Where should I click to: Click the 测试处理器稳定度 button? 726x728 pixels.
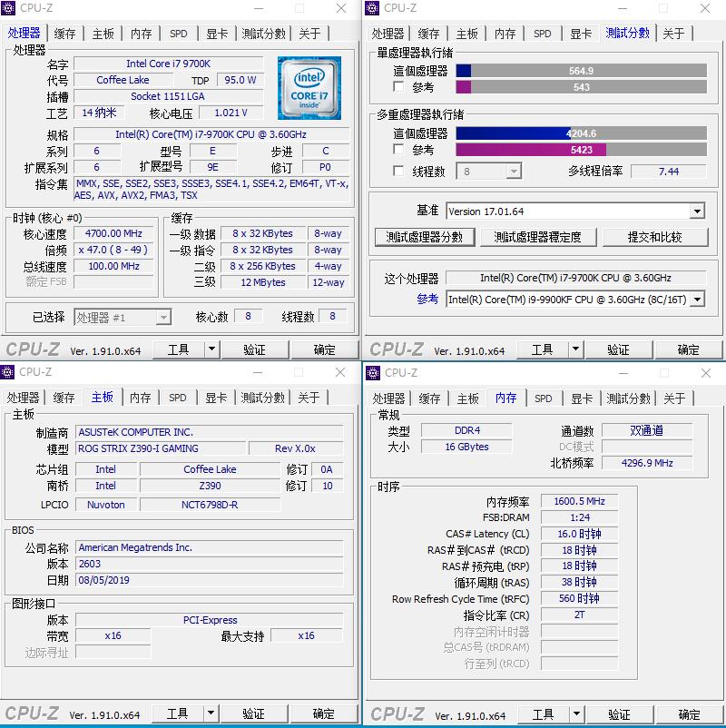pos(538,236)
